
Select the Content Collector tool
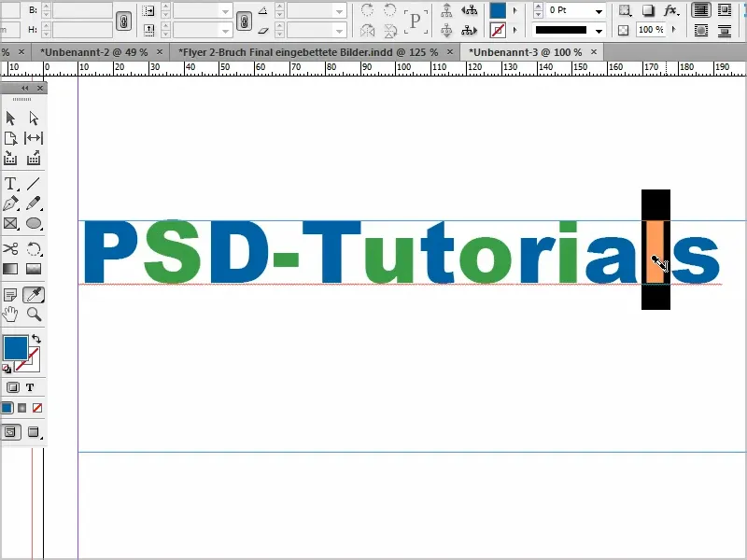pyautogui.click(x=10, y=158)
